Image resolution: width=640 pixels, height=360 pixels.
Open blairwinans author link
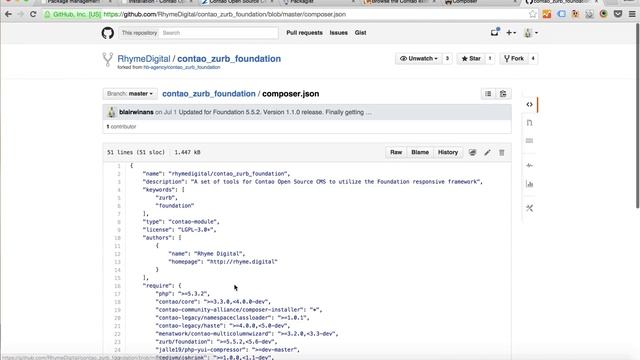coord(136,112)
